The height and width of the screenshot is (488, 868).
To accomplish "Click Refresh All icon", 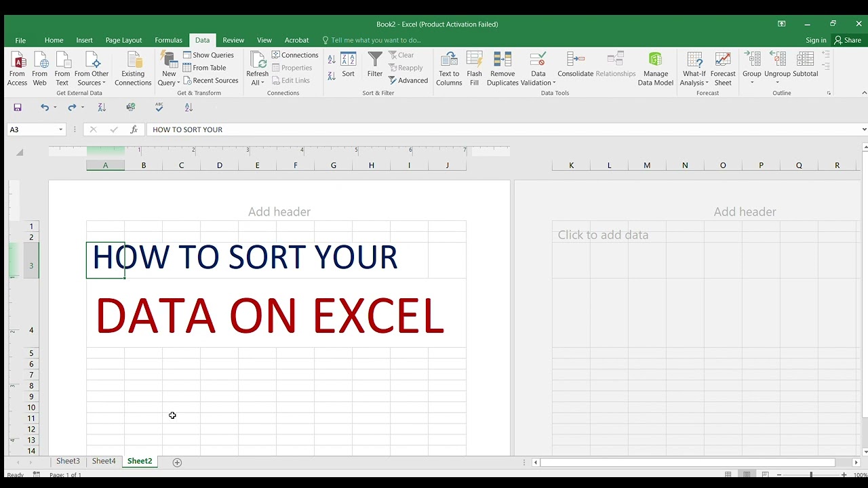I will (x=257, y=68).
